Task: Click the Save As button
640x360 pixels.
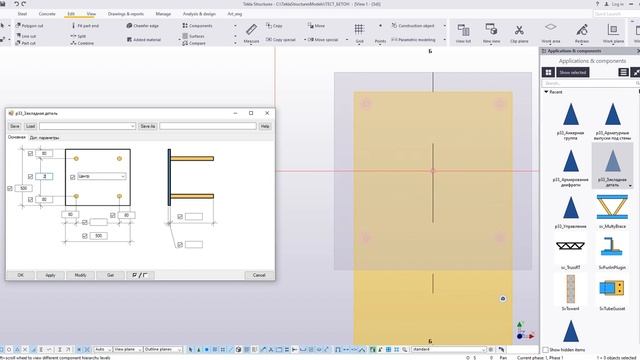Action: (148, 126)
